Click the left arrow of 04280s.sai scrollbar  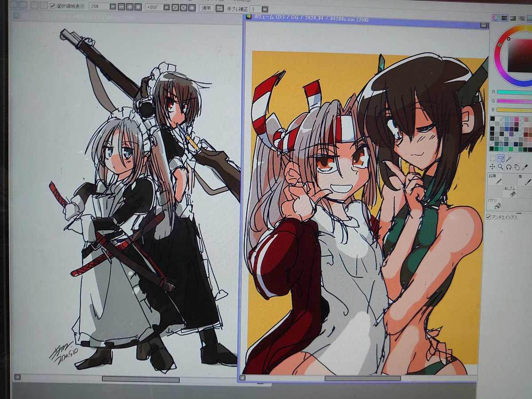pos(242,378)
